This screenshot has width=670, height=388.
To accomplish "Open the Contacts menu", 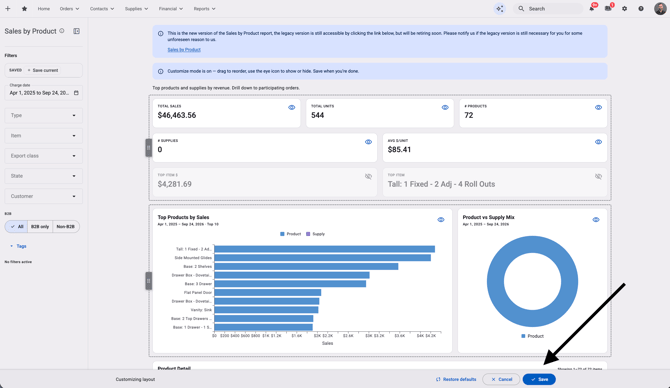I will (102, 9).
